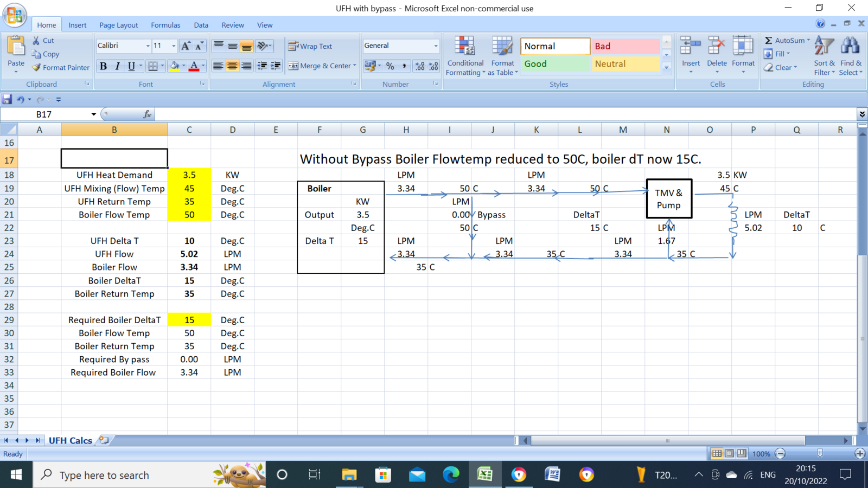Open the Name Box dropdown arrow
This screenshot has width=868, height=488.
point(93,114)
